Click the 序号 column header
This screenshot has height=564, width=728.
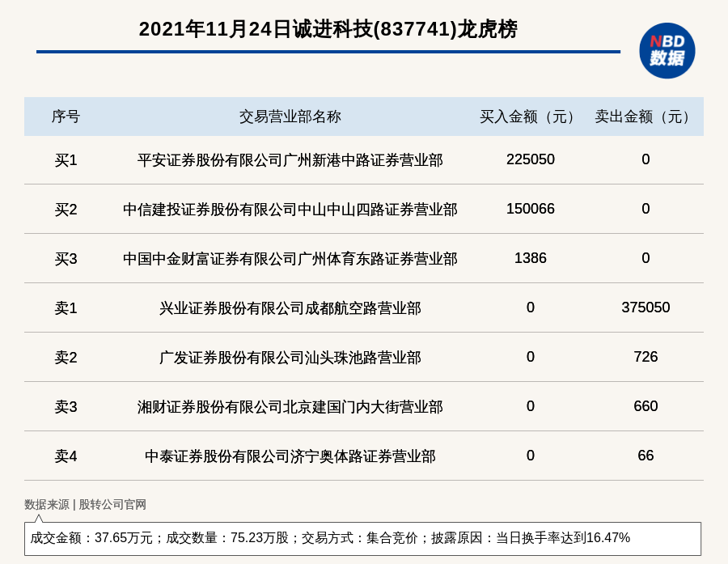66,117
